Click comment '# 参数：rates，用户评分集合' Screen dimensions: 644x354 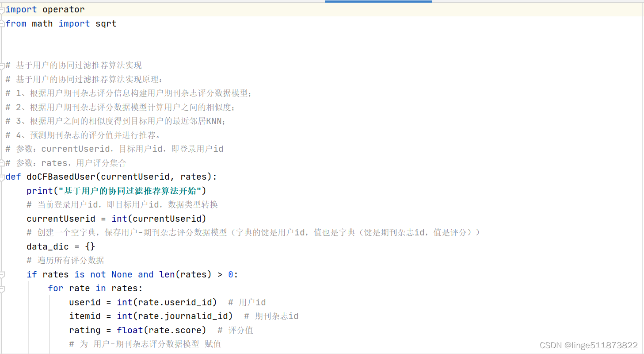click(x=66, y=163)
